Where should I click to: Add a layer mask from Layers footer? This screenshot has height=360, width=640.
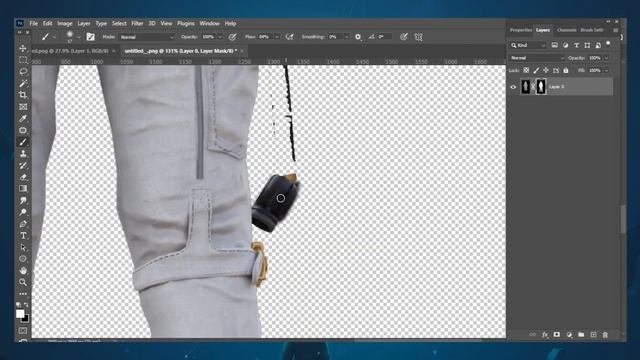click(x=557, y=335)
